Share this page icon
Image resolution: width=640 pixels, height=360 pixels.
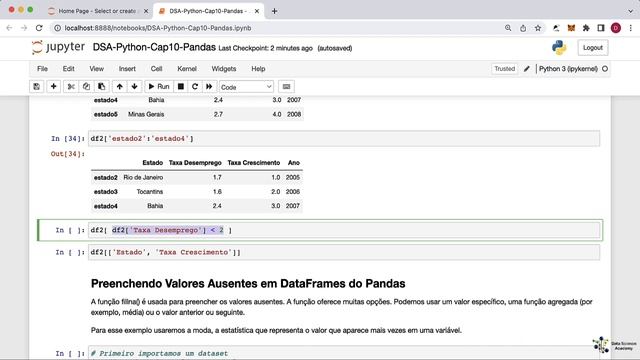(x=523, y=28)
